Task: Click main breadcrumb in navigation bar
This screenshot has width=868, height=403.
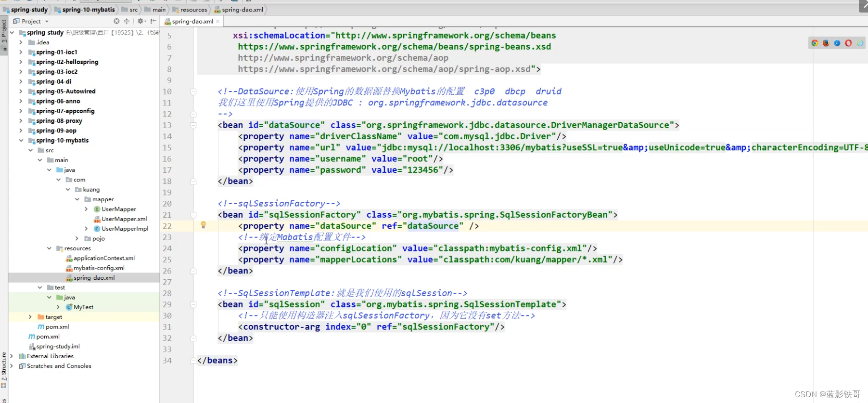Action: [155, 10]
